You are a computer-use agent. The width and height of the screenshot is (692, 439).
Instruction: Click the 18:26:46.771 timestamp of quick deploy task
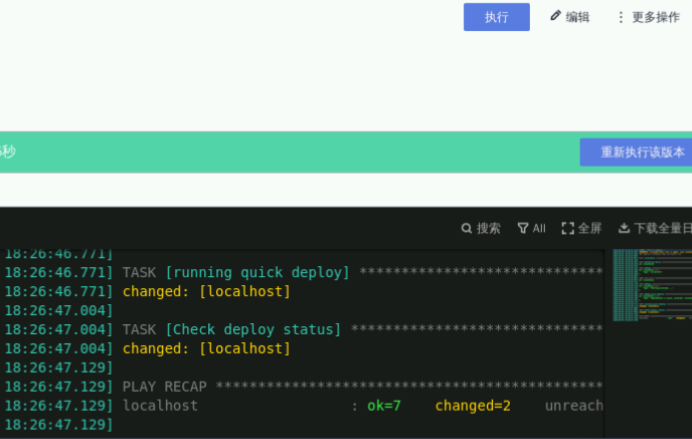[58, 272]
